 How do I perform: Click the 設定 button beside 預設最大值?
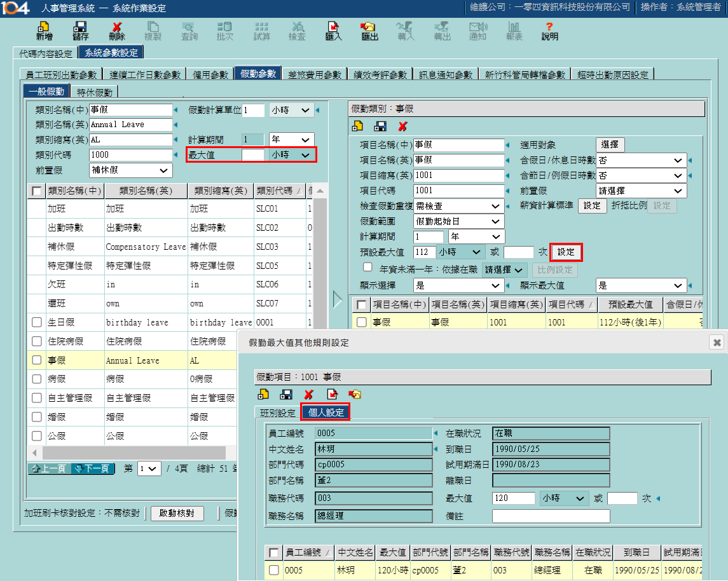coord(566,252)
